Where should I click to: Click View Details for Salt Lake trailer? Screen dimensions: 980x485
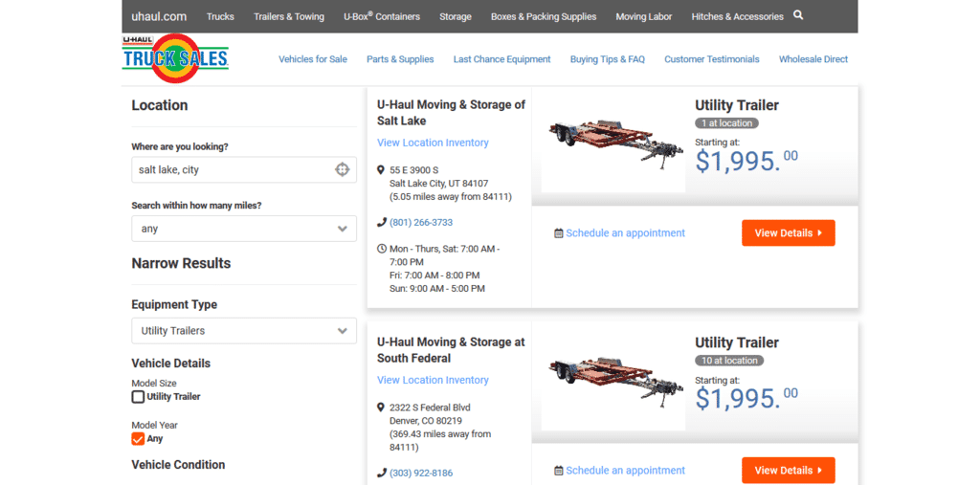click(x=788, y=233)
